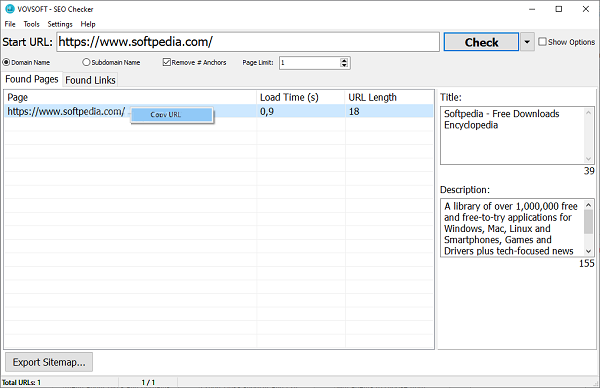Image resolution: width=600 pixels, height=388 pixels.
Task: Maximize the SEO Checker window
Action: tap(559, 9)
